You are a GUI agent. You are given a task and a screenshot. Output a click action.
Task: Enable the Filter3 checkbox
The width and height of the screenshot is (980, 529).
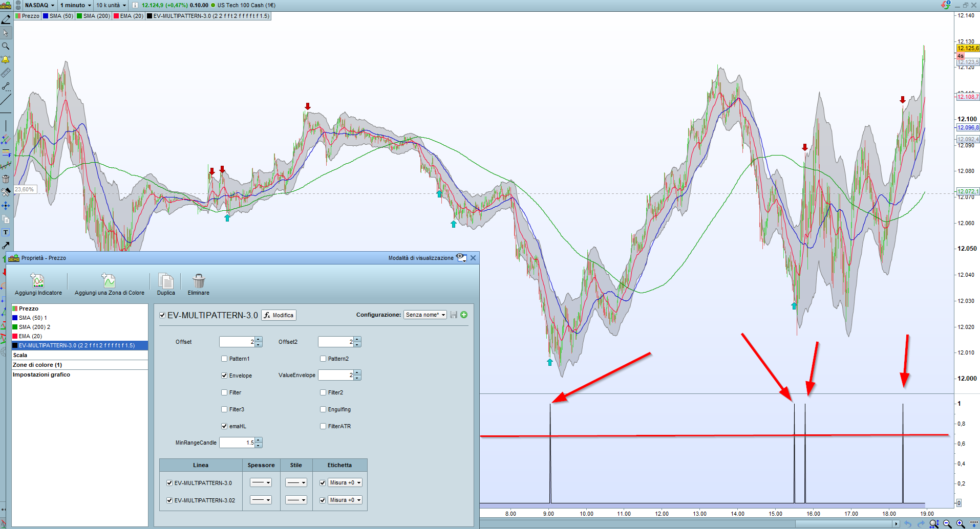tap(224, 409)
